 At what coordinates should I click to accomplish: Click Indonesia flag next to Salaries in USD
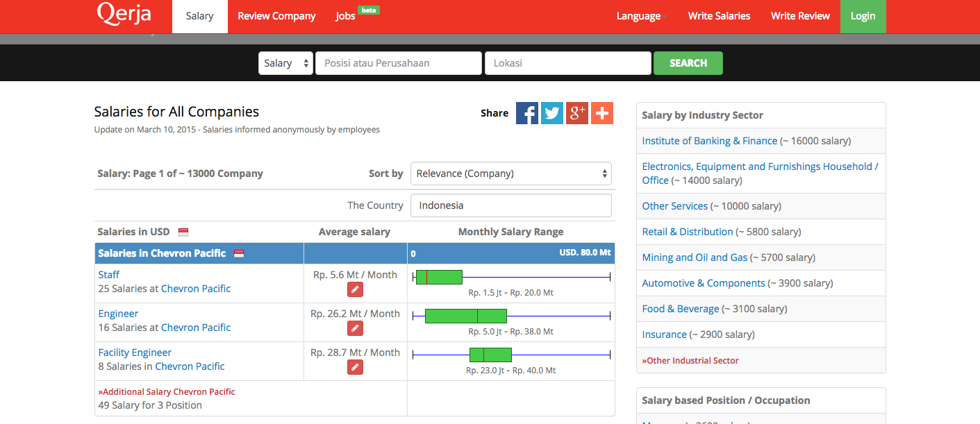coord(183,232)
